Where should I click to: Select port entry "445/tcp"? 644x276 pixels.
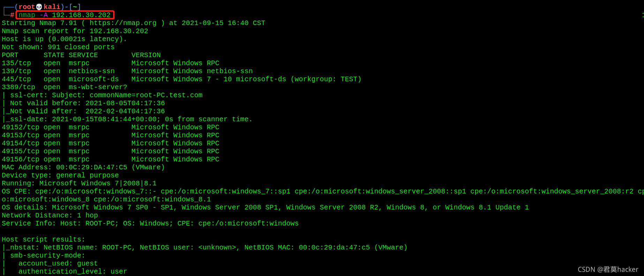point(16,79)
